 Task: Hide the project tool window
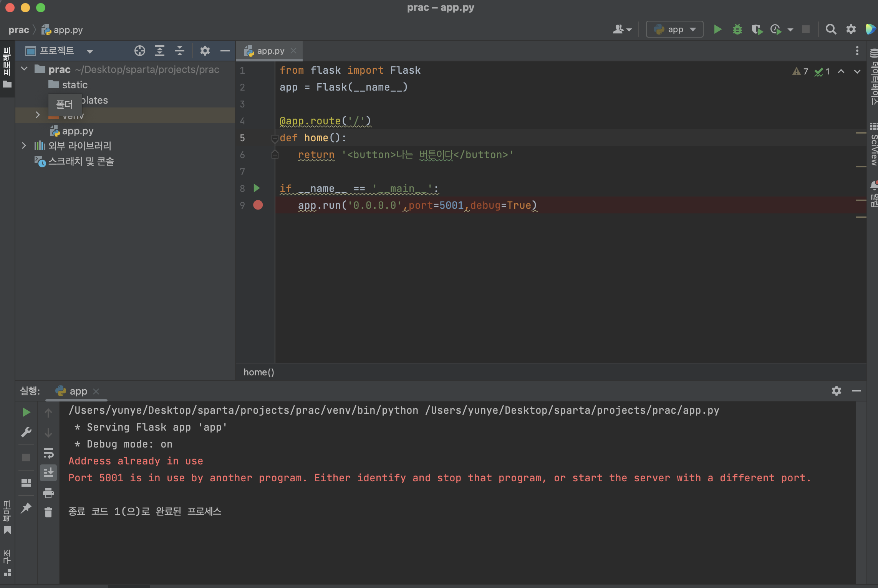coord(225,51)
